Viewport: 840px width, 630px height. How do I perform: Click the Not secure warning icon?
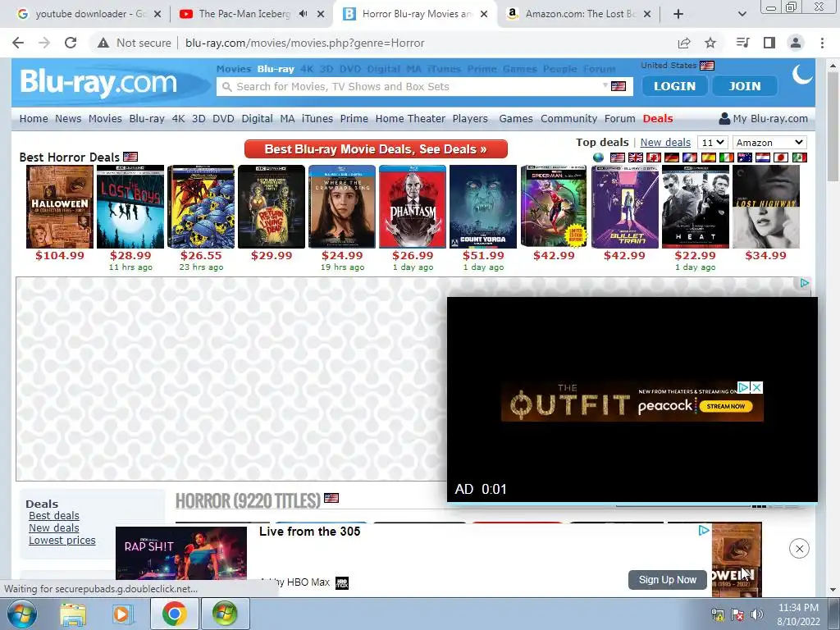[x=103, y=43]
